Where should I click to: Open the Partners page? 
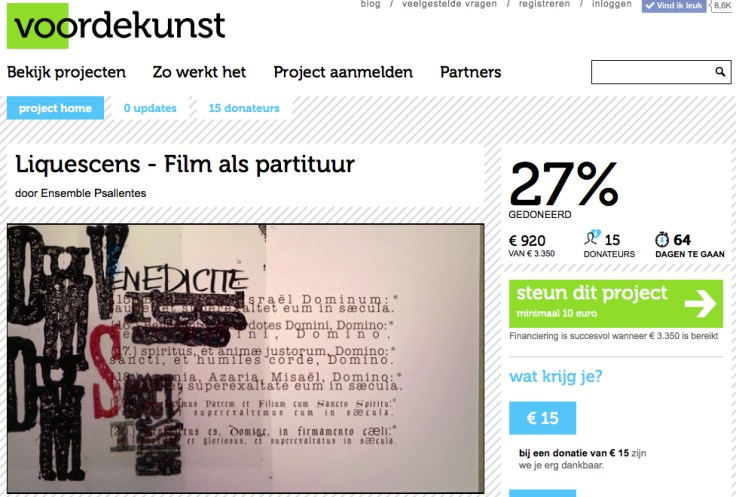(x=470, y=72)
